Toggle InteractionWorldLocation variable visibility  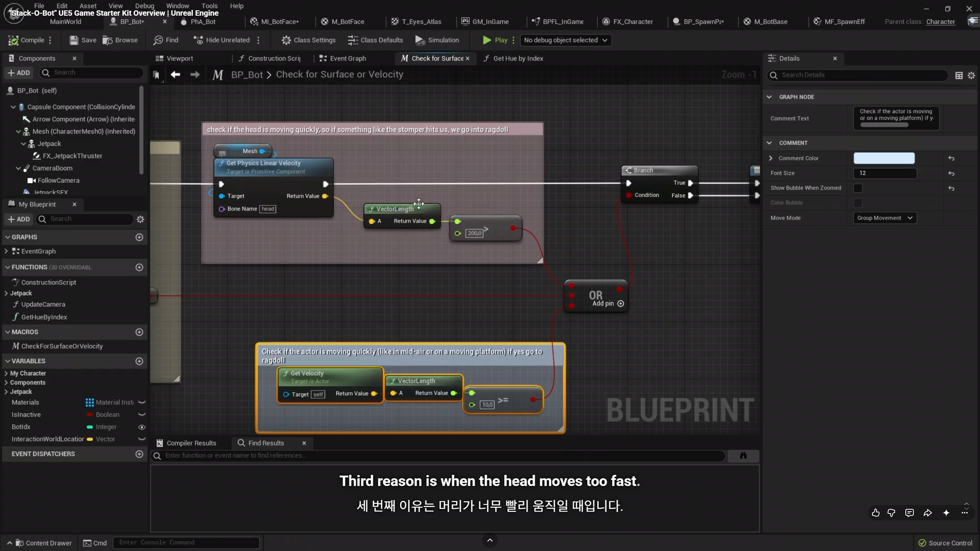click(142, 439)
